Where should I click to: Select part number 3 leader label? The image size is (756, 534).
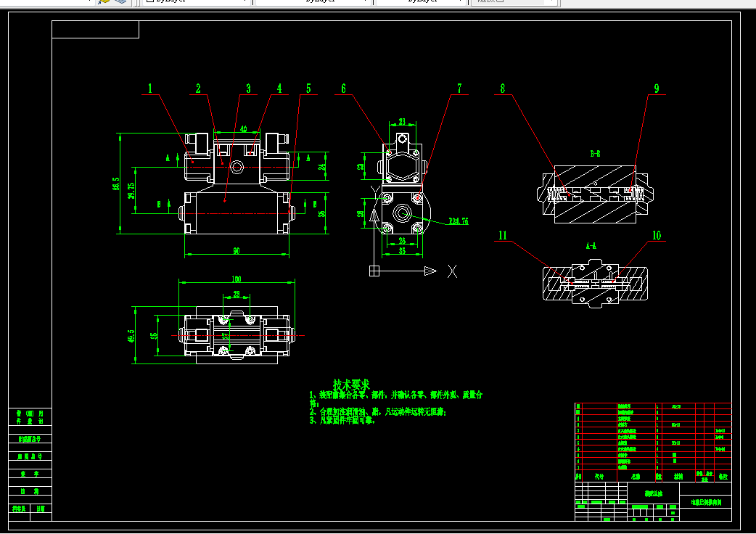[x=248, y=89]
